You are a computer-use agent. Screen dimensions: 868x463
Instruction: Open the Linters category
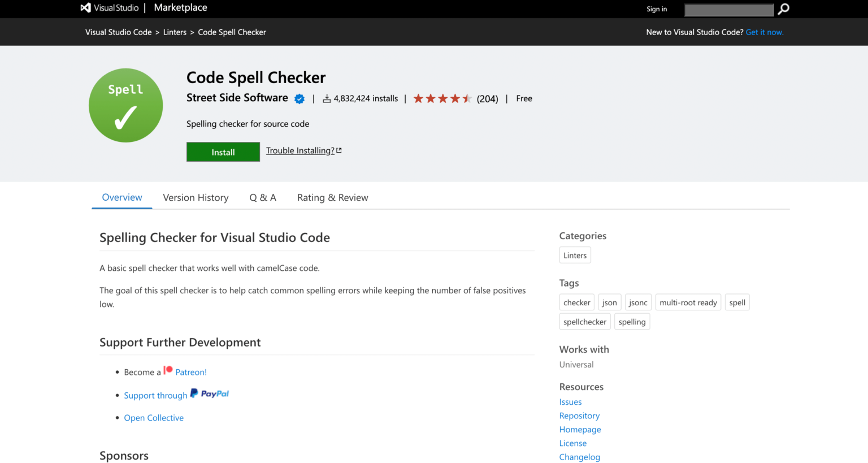pyautogui.click(x=575, y=255)
